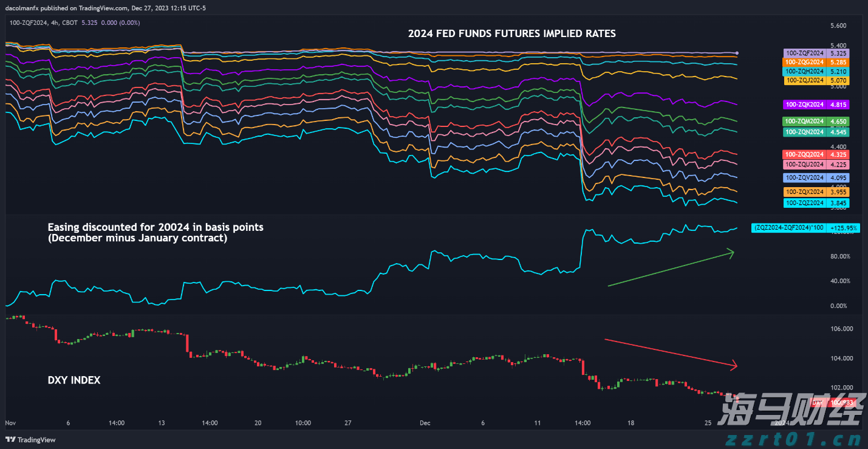Click the 27 date label on time axis
The height and width of the screenshot is (449, 868).
[347, 422]
